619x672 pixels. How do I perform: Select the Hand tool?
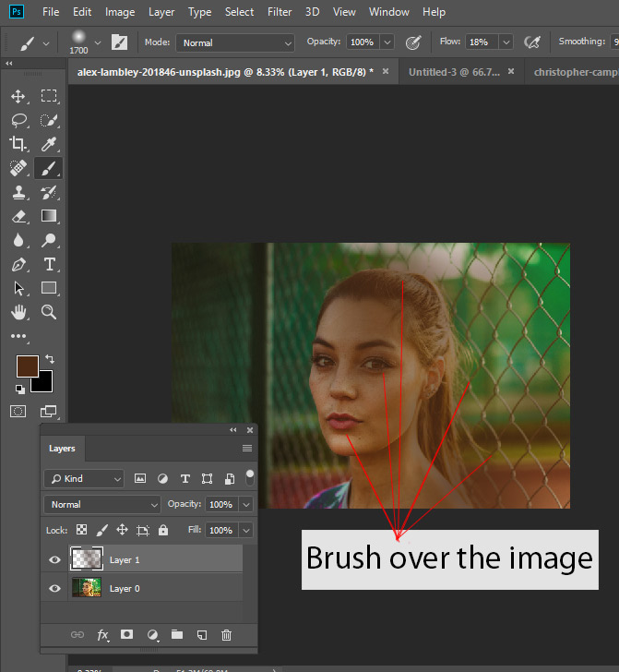coord(18,312)
